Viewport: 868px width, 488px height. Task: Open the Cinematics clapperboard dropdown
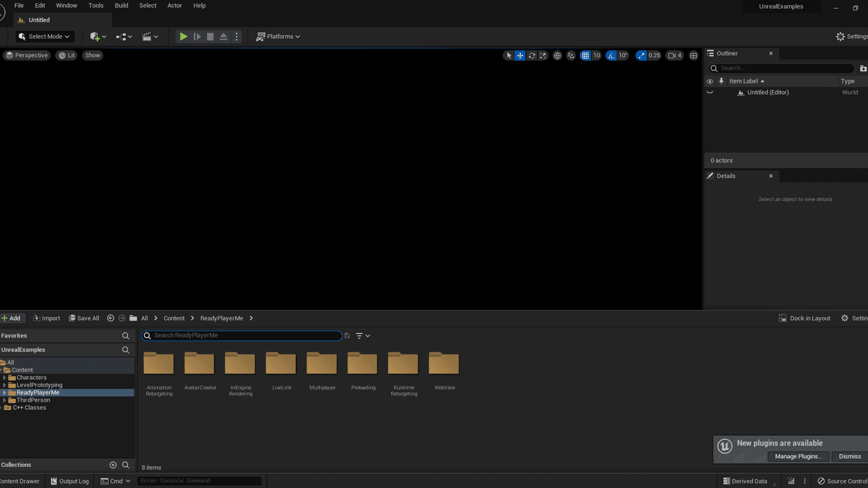pyautogui.click(x=150, y=37)
